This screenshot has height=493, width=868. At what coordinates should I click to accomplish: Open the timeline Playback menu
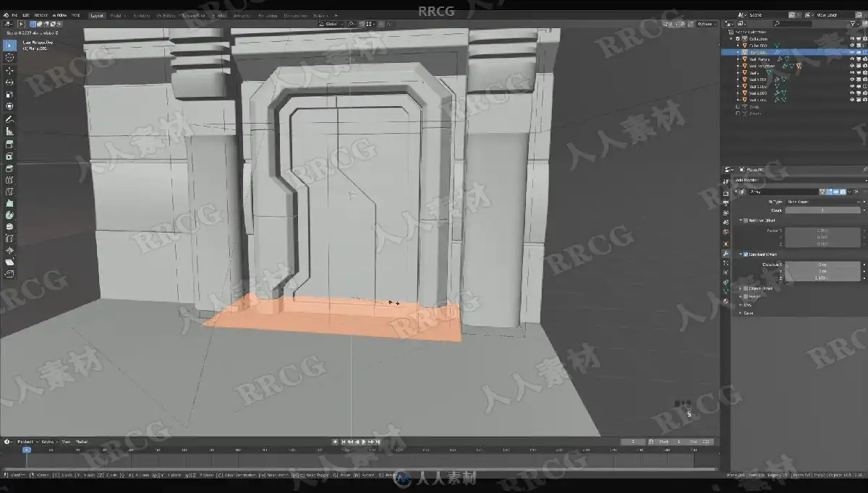coord(27,441)
